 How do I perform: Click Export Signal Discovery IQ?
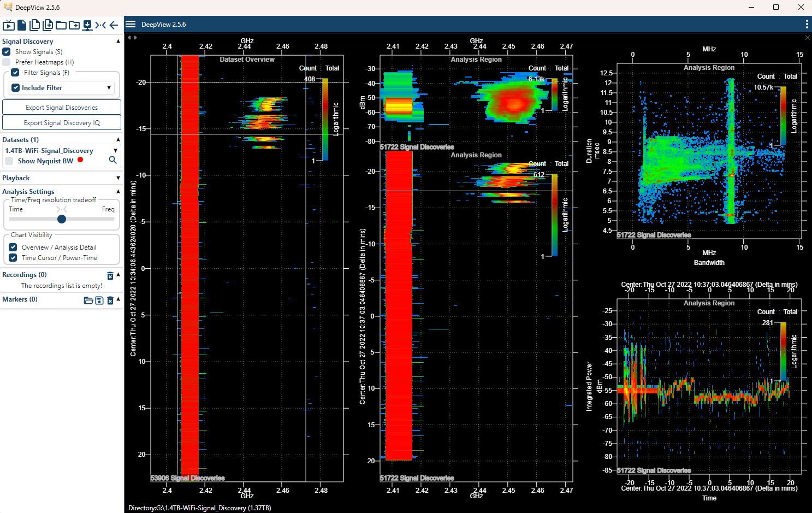pos(61,122)
